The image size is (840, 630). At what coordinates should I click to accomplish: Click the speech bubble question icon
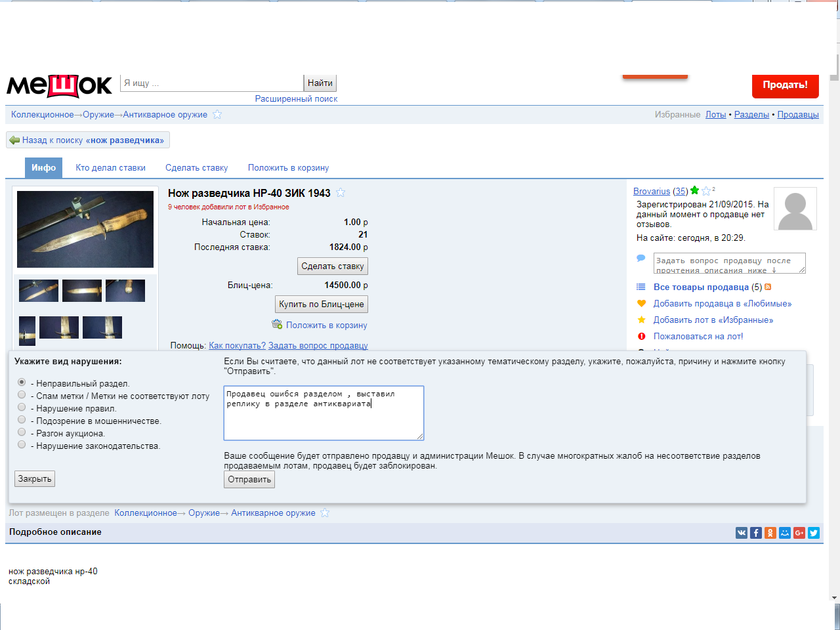click(x=641, y=259)
